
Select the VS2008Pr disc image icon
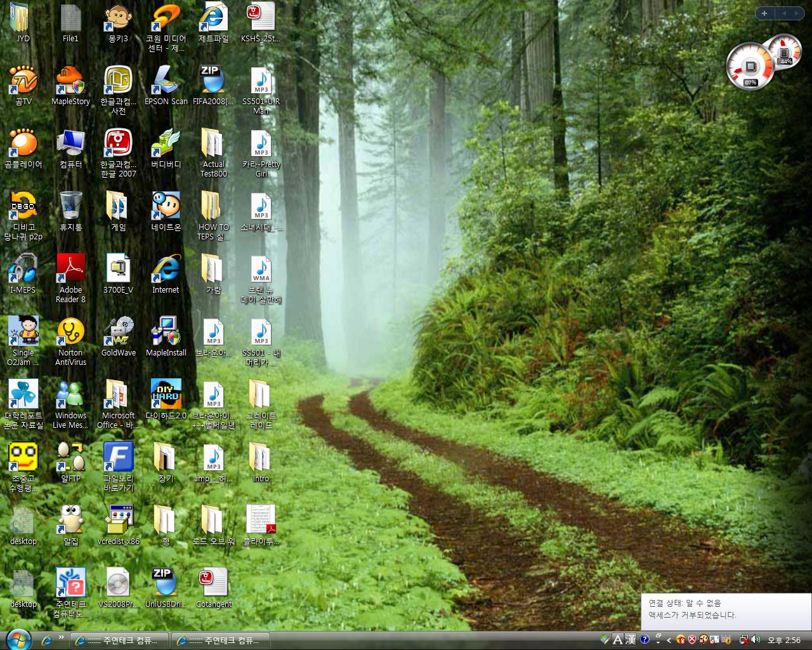coord(118,588)
